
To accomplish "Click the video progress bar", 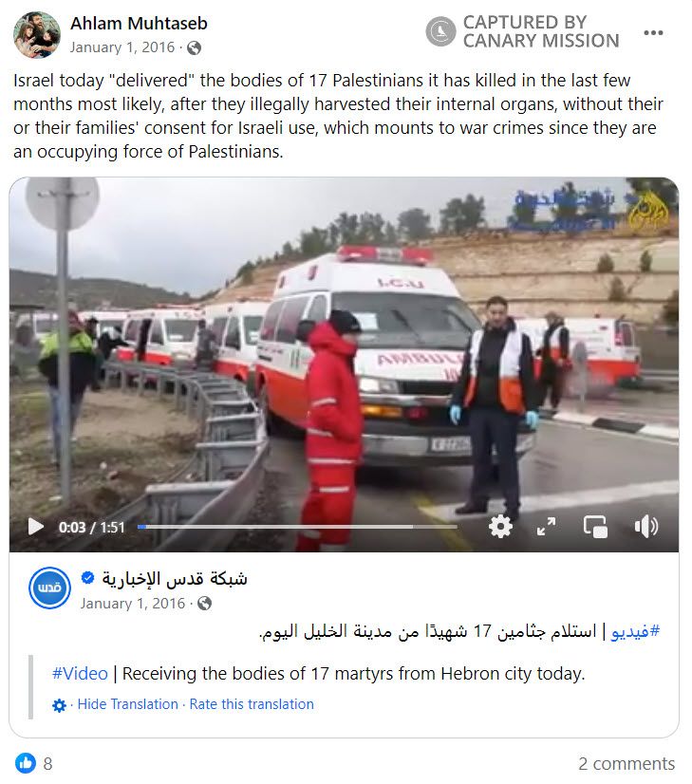I will tap(297, 527).
